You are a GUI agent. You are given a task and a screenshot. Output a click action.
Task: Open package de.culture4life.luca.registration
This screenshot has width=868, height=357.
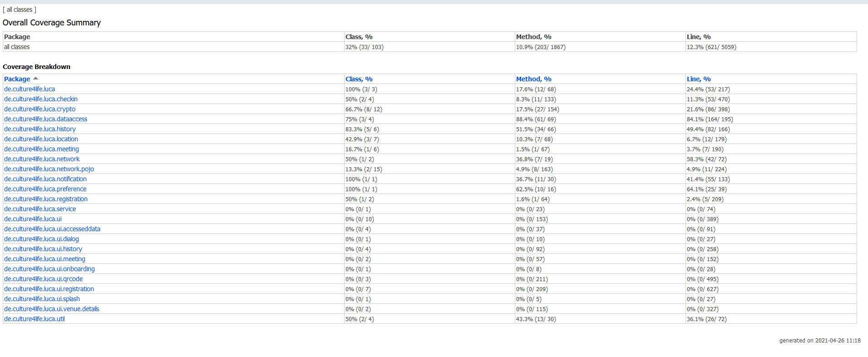[x=46, y=199]
